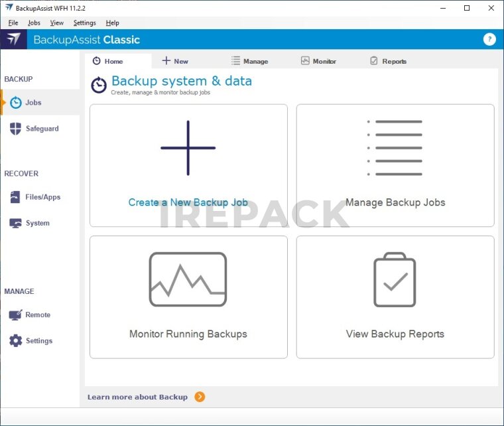
Task: Open Settings gear icon in sidebar
Action: pyautogui.click(x=15, y=341)
